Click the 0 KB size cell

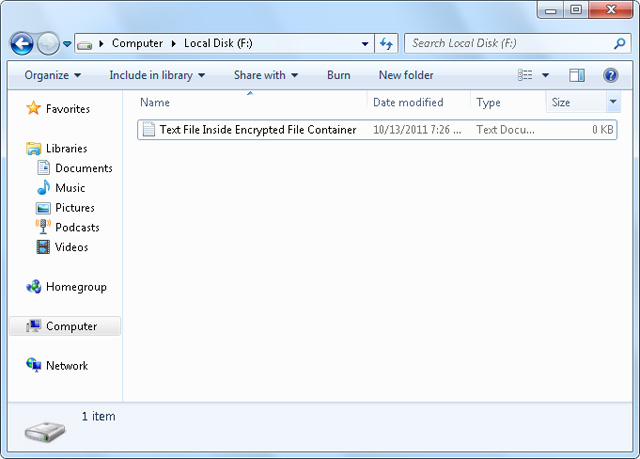603,130
